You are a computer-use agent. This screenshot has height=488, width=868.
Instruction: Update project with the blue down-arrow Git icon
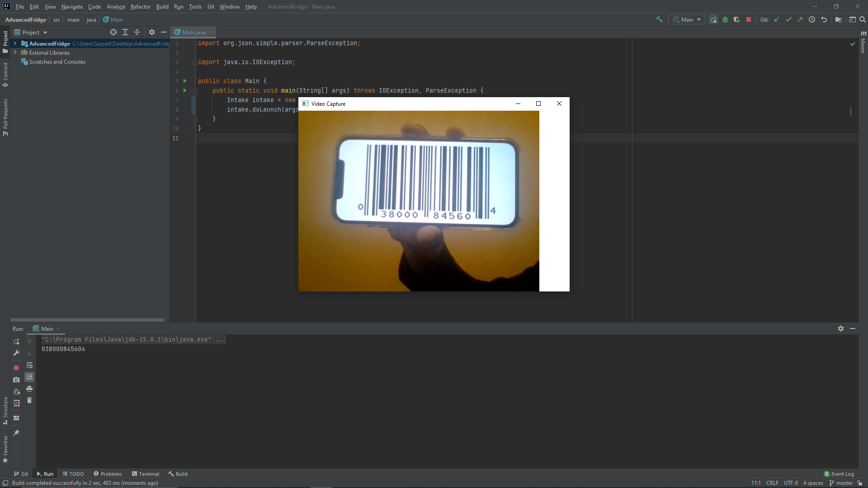pos(777,19)
